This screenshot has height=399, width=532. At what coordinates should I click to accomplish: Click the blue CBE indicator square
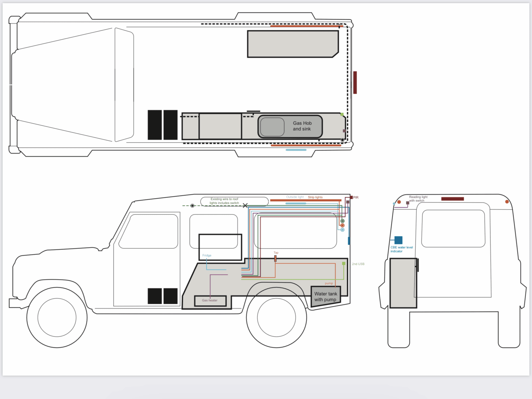pyautogui.click(x=398, y=240)
